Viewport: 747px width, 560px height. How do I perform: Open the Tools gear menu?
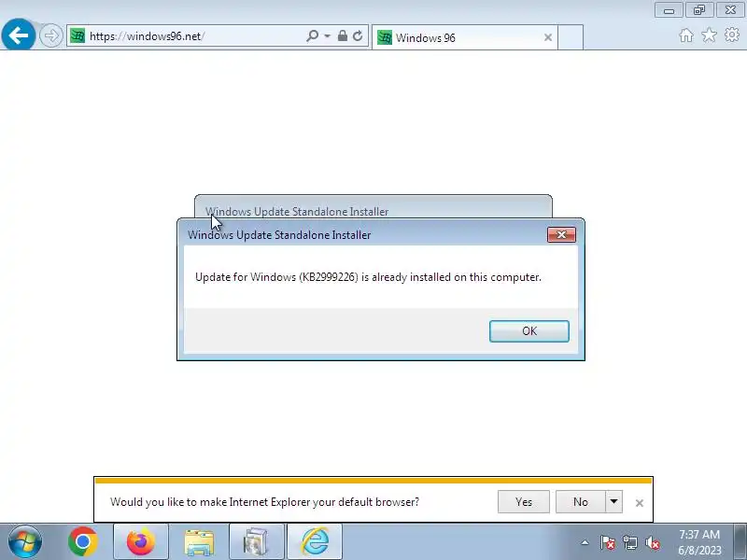[732, 35]
